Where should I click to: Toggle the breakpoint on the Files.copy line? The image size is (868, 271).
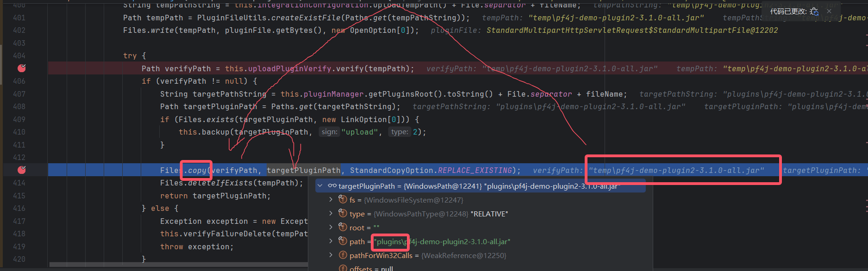click(x=21, y=170)
